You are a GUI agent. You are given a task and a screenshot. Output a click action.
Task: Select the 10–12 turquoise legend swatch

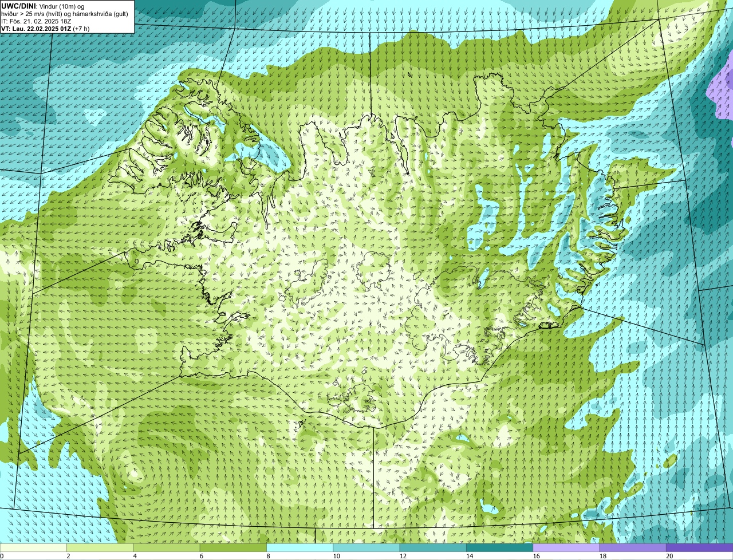coord(366,547)
